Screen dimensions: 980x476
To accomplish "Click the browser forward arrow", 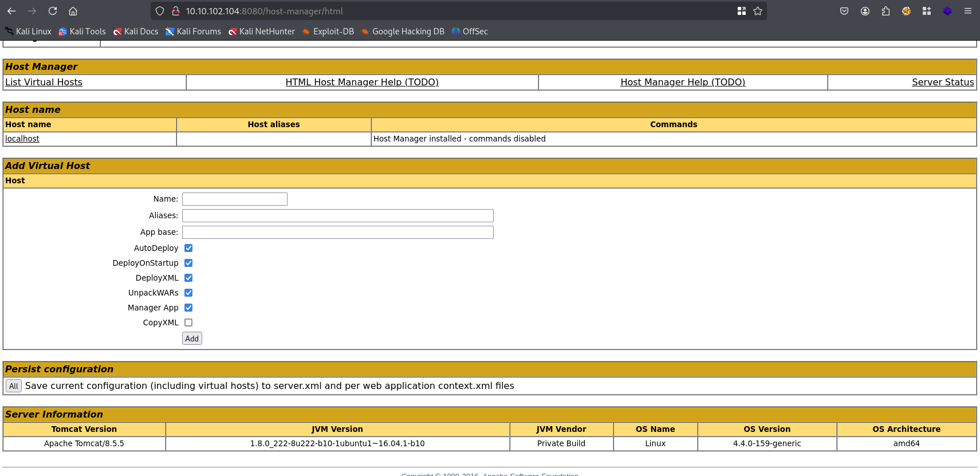I will point(32,11).
